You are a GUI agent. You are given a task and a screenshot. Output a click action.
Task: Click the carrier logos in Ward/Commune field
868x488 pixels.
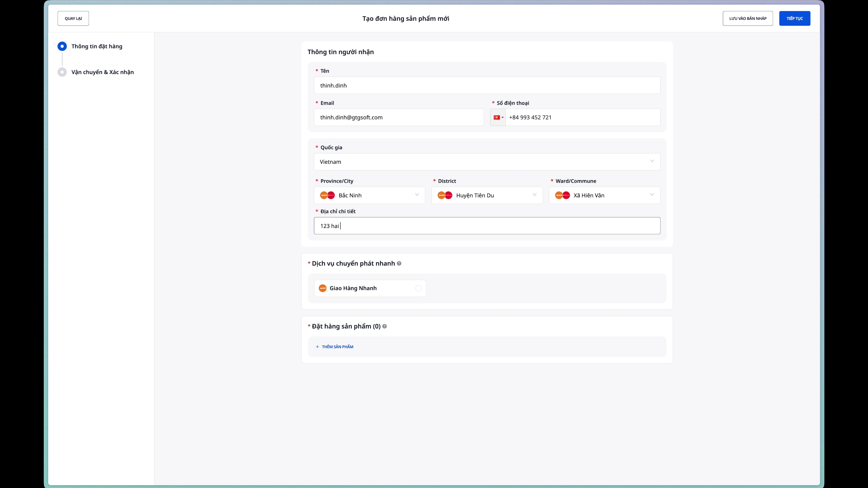click(562, 195)
